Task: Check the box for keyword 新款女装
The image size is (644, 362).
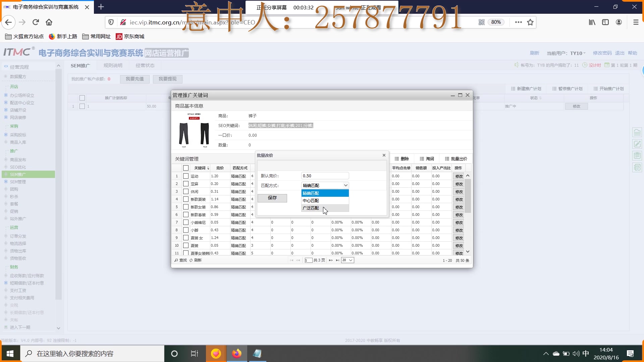Action: click(x=186, y=207)
